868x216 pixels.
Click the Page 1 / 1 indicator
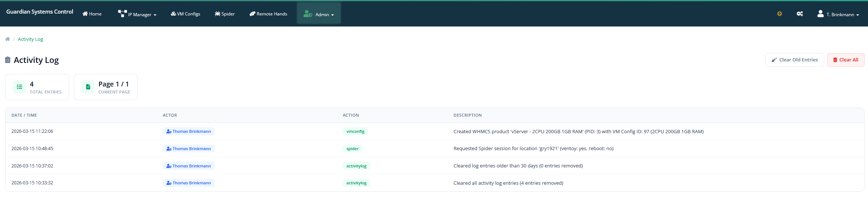point(114,84)
